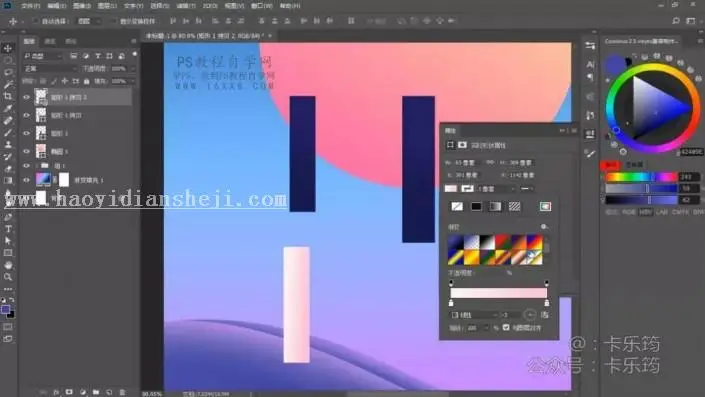
Task: Click the pixel layer filter icon
Action: click(x=73, y=56)
